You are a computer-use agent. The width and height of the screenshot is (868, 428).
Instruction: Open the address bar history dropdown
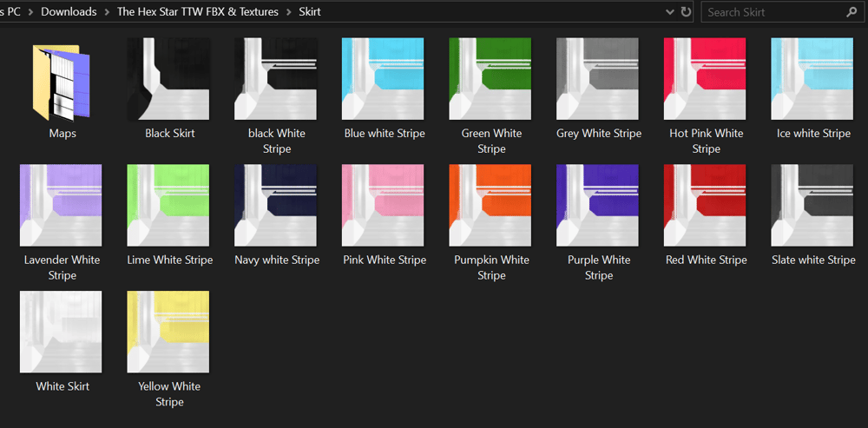[670, 11]
